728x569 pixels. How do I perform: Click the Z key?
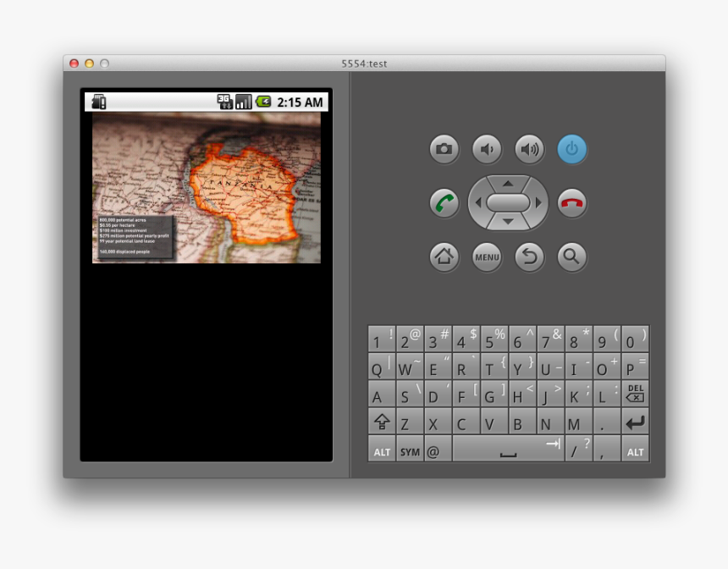click(410, 421)
